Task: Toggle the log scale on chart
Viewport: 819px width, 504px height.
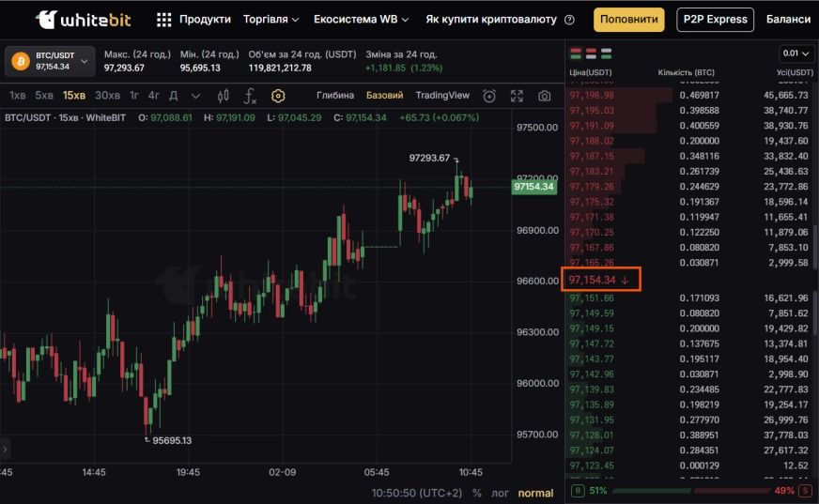Action: tap(502, 493)
